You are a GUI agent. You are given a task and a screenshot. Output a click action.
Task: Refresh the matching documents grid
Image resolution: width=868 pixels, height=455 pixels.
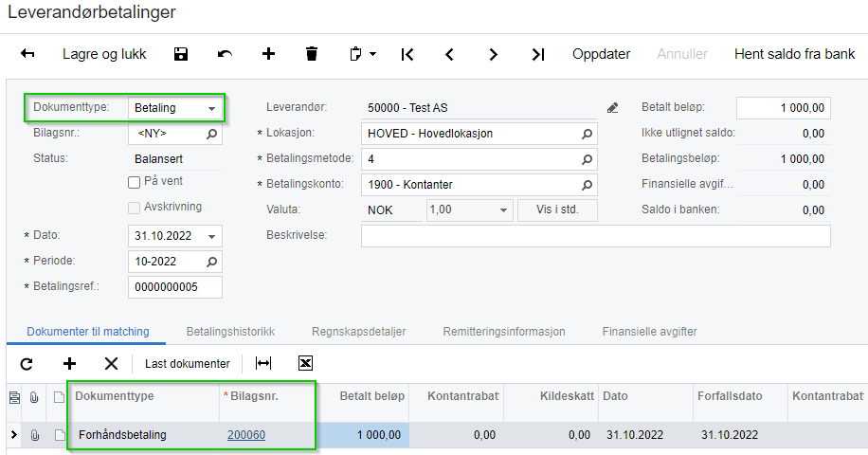click(x=27, y=364)
